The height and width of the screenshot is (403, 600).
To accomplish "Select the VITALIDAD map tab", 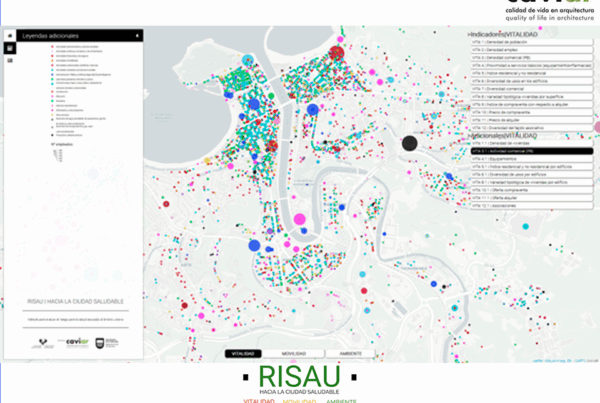I will (243, 354).
